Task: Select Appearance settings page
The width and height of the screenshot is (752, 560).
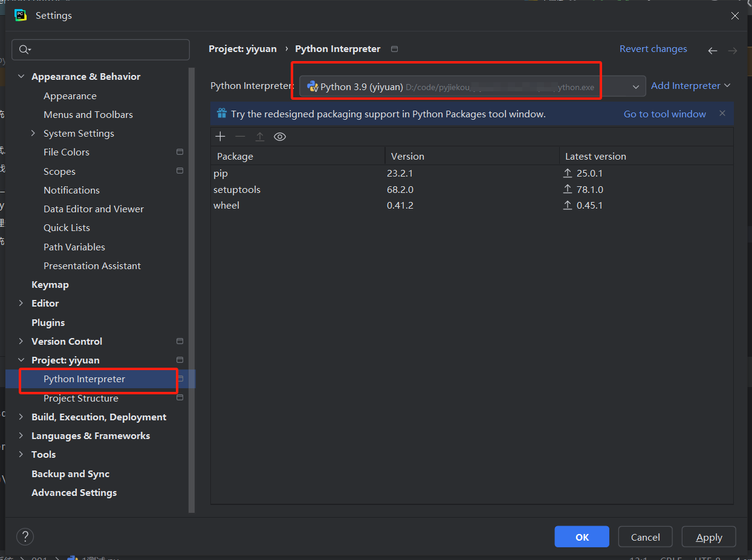Action: point(70,96)
